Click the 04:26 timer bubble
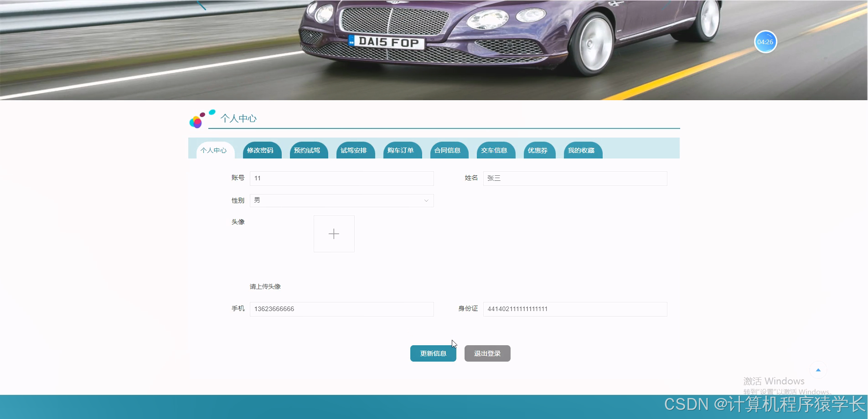868x419 pixels. click(765, 42)
